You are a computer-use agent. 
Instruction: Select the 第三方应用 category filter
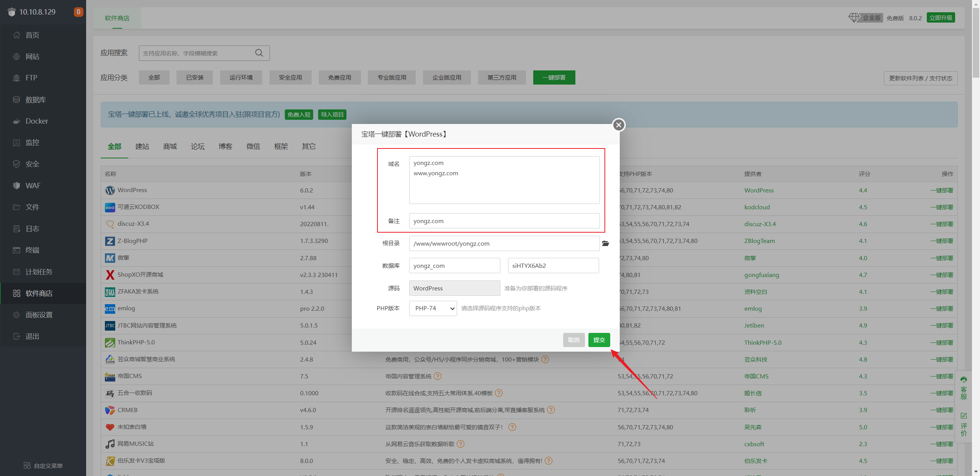pyautogui.click(x=502, y=78)
